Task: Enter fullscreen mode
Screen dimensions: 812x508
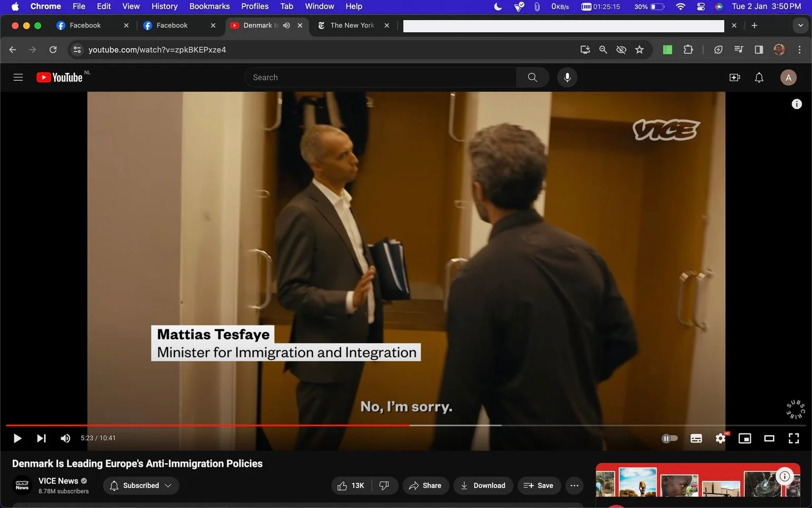Action: pyautogui.click(x=793, y=438)
